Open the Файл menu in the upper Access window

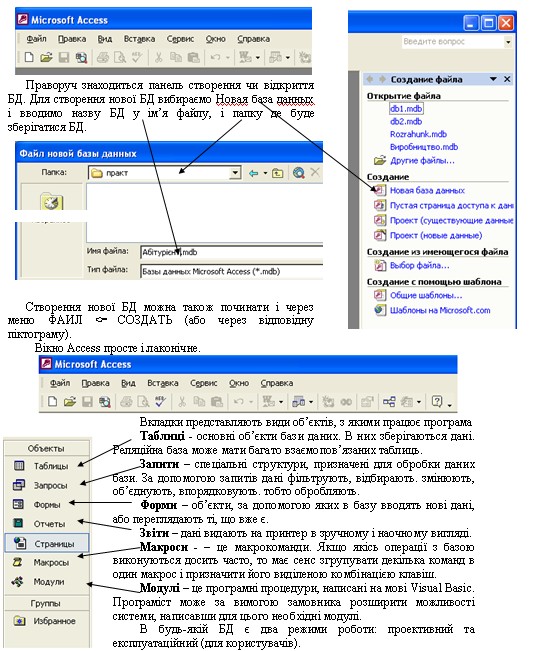36,39
